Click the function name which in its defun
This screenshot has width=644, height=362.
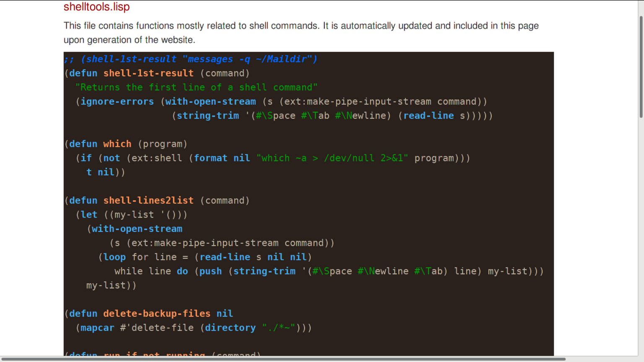[117, 144]
